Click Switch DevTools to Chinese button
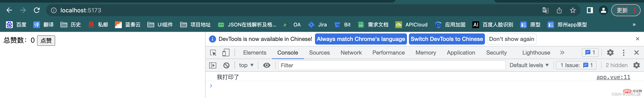Image resolution: width=644 pixels, height=98 pixels. (x=447, y=39)
